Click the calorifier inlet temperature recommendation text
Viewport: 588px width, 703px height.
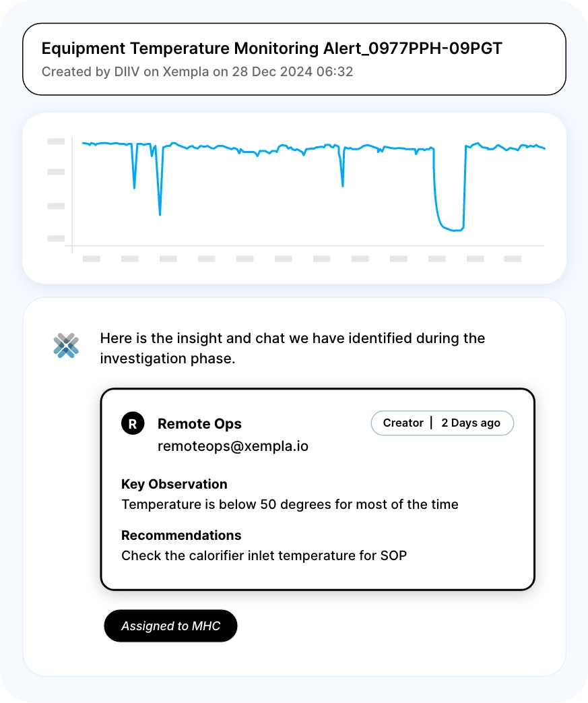pyautogui.click(x=264, y=556)
